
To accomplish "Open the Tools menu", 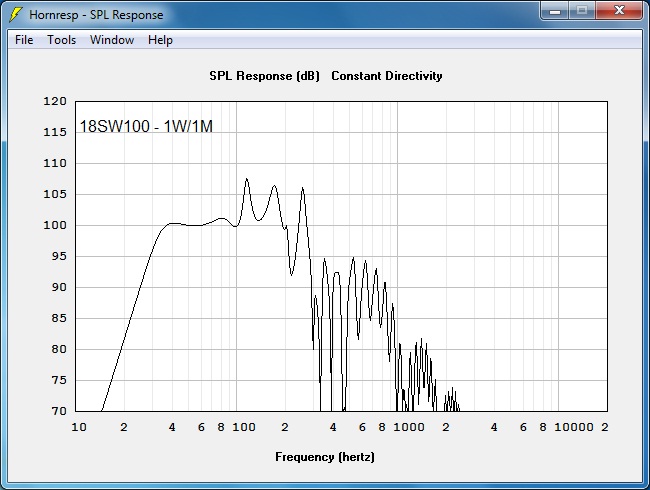I will [x=61, y=40].
